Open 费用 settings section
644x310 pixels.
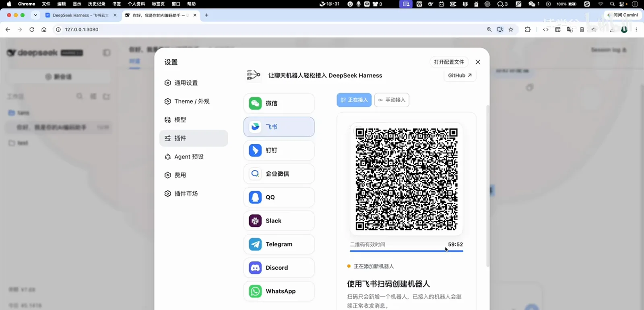pyautogui.click(x=194, y=175)
